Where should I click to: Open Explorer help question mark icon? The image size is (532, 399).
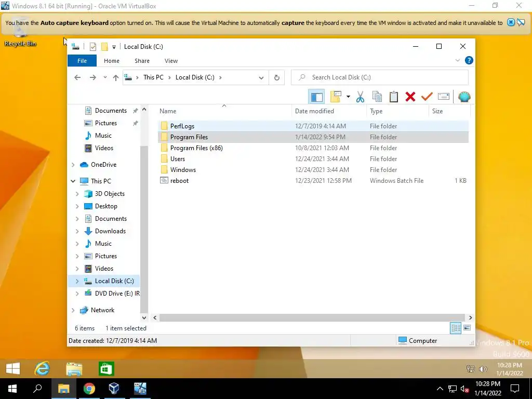469,60
